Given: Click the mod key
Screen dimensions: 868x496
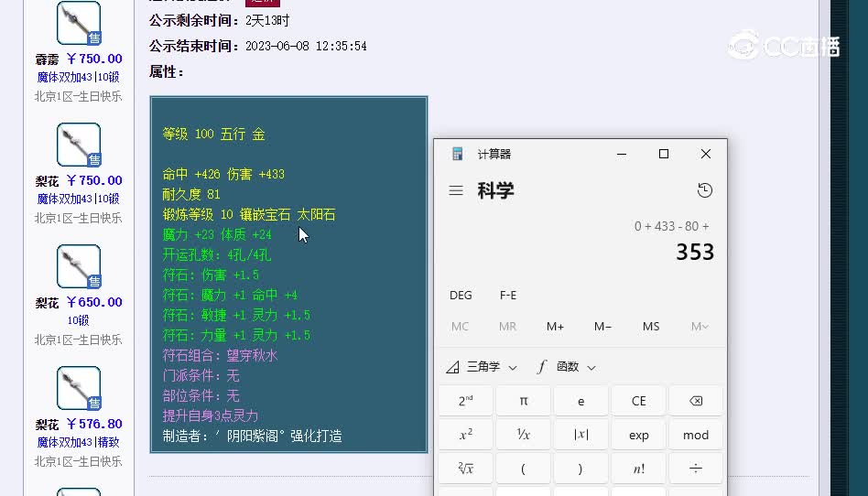Looking at the screenshot, I should 696,435.
